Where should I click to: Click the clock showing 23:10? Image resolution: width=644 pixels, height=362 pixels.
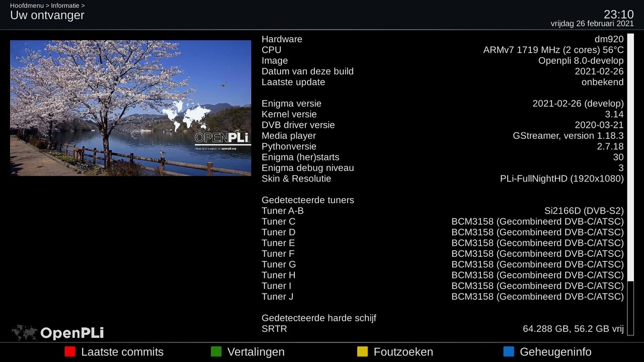[x=618, y=14]
